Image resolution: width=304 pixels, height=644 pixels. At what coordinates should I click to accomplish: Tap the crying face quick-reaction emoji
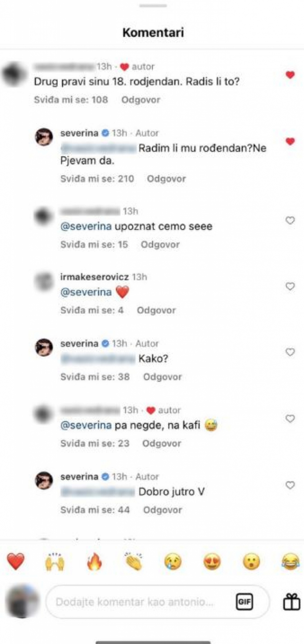coord(173,562)
